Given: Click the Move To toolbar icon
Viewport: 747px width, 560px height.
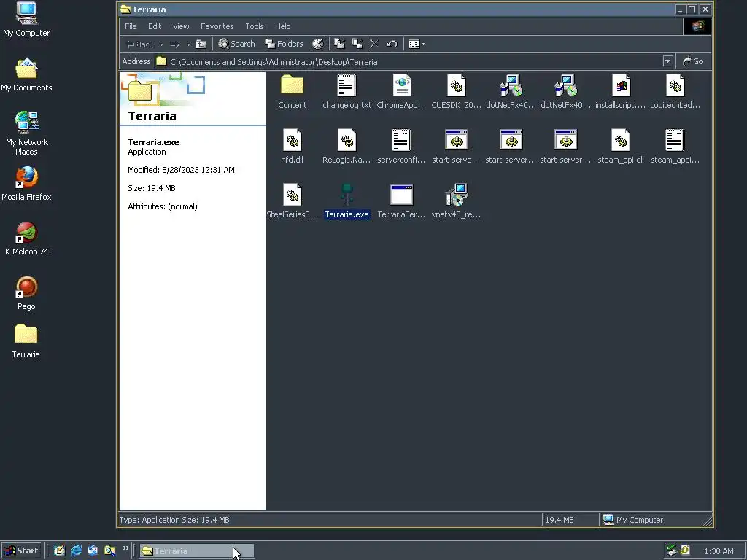Looking at the screenshot, I should (x=339, y=44).
